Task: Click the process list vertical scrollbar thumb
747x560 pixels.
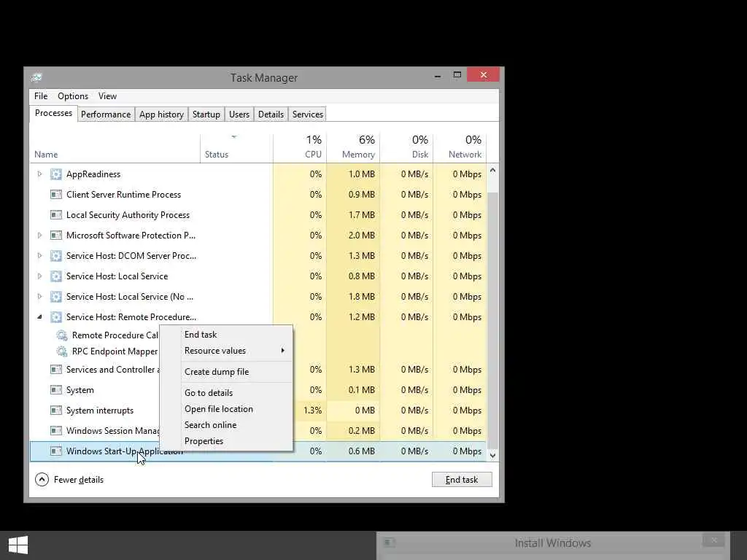Action: [x=492, y=320]
